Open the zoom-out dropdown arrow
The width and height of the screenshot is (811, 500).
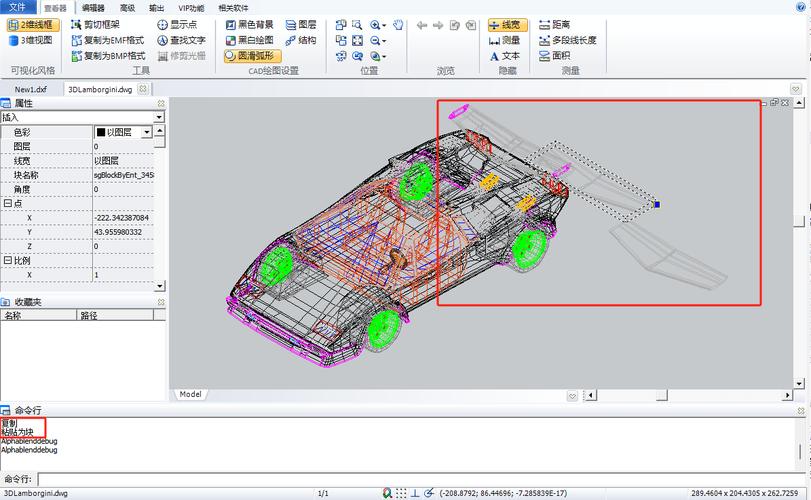pyautogui.click(x=384, y=41)
